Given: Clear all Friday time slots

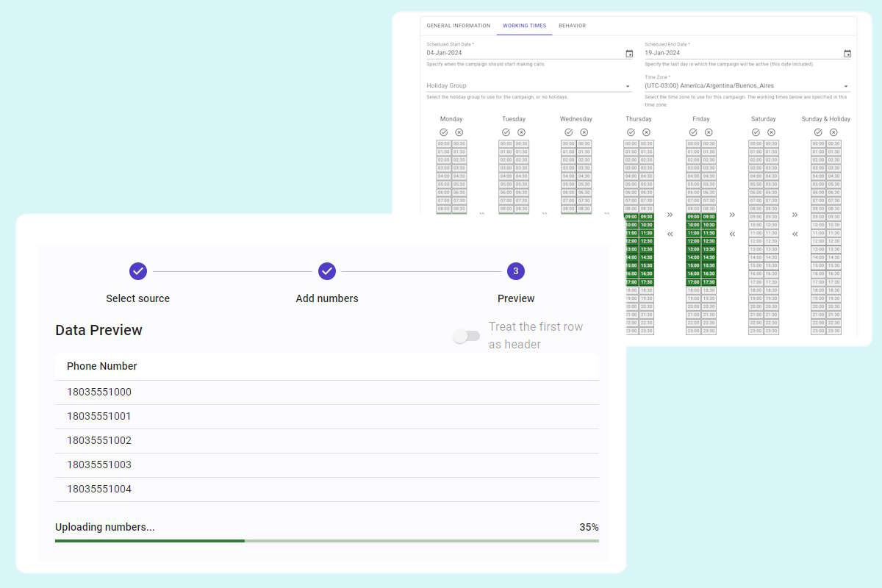Looking at the screenshot, I should pyautogui.click(x=709, y=132).
